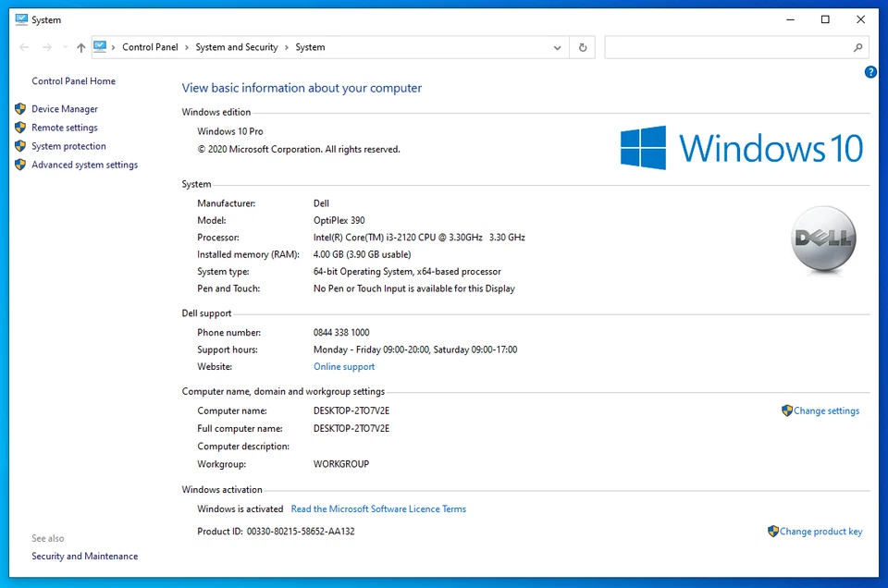Select Control Panel in breadcrumb
Screen dimensions: 888x588
tap(151, 47)
